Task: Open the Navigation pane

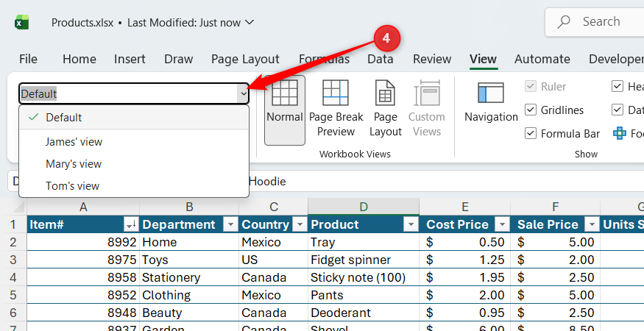Action: pos(491,103)
